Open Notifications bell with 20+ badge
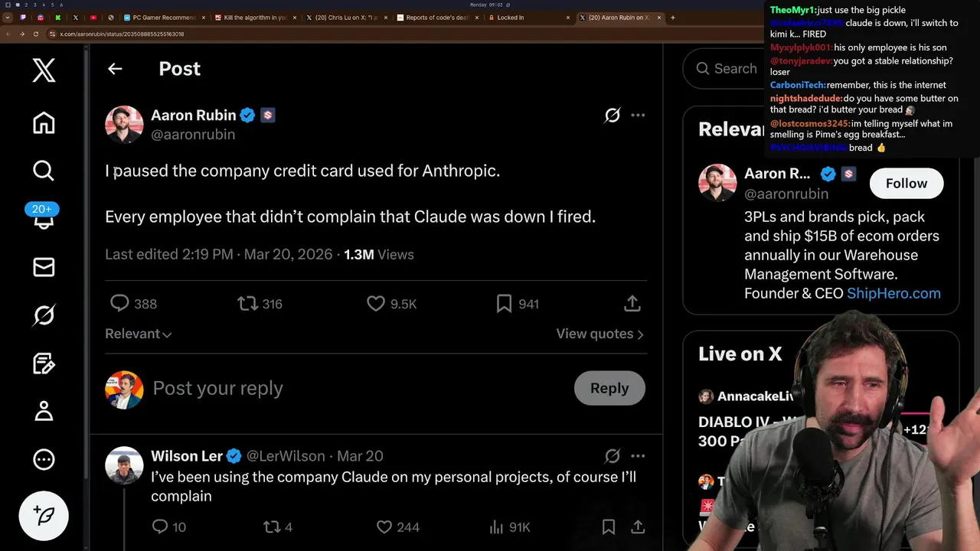Viewport: 980px width, 551px height. coord(44,217)
